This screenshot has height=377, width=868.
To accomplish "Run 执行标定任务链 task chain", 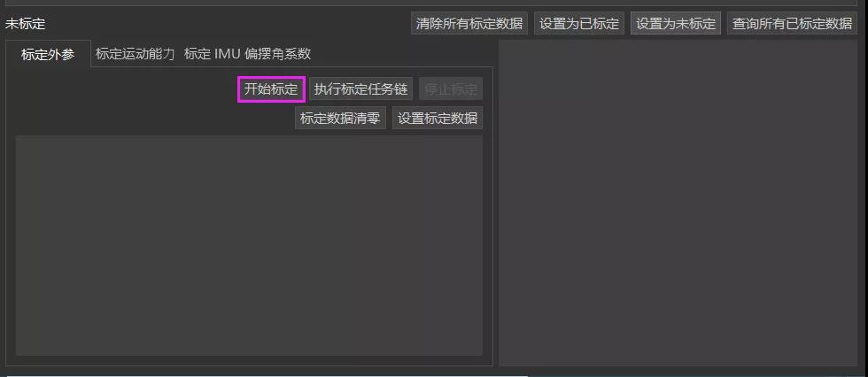I will [361, 89].
